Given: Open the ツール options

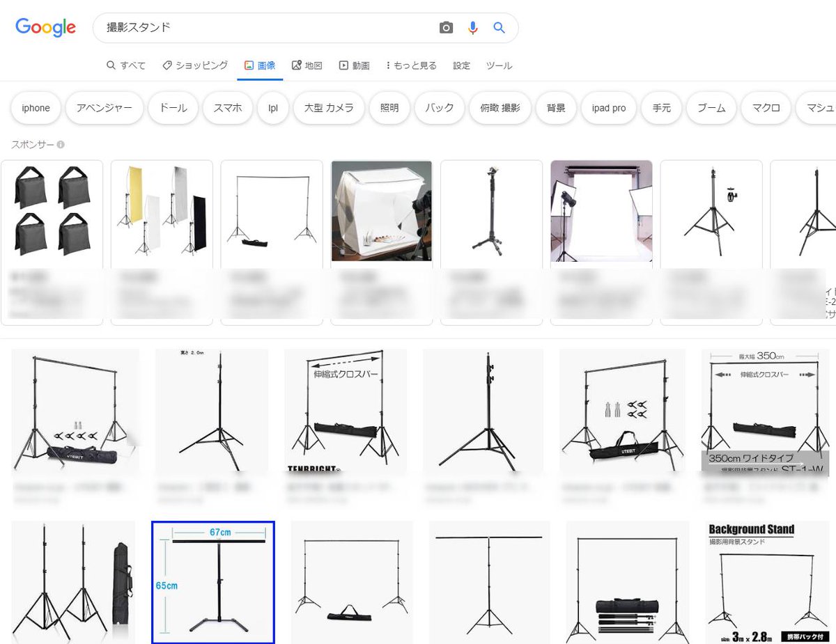Looking at the screenshot, I should (499, 65).
